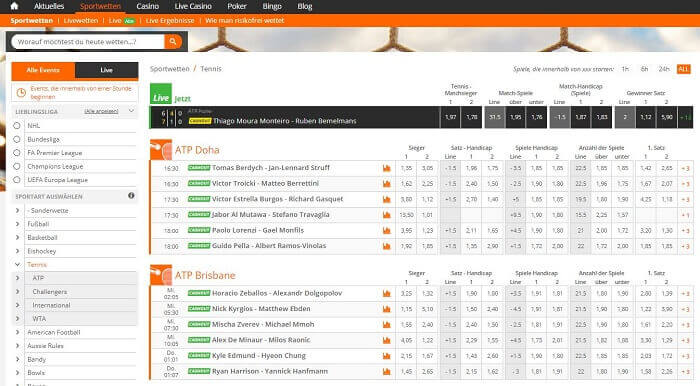Open the Horacio Zeballos - Alexandr Dolgopolov match
Image resolution: width=700 pixels, height=386 pixels.
click(x=277, y=293)
